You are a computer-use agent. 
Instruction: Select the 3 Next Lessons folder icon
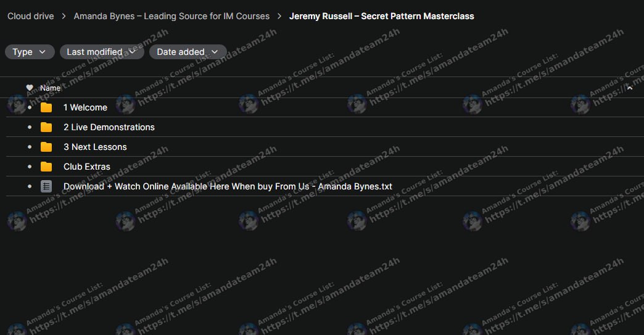[46, 147]
